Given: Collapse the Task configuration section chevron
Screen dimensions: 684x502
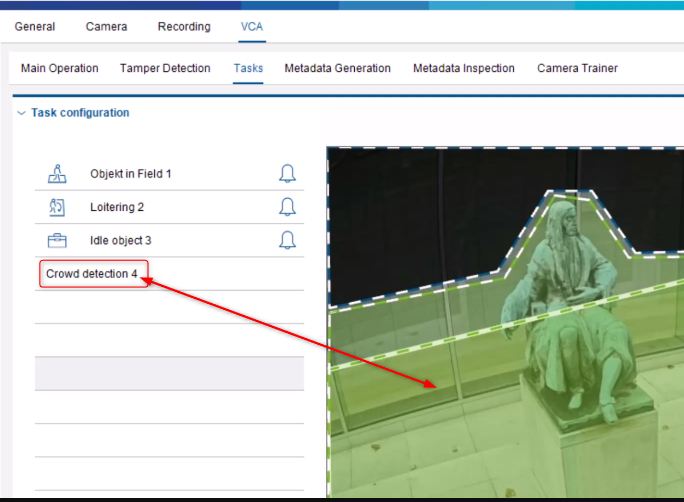Looking at the screenshot, I should point(21,113).
